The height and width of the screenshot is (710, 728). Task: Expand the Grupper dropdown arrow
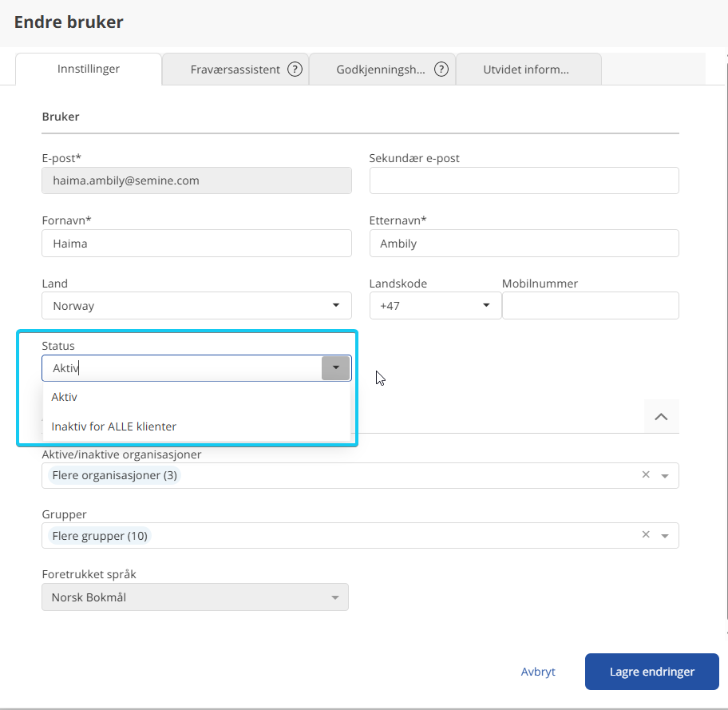(x=665, y=536)
